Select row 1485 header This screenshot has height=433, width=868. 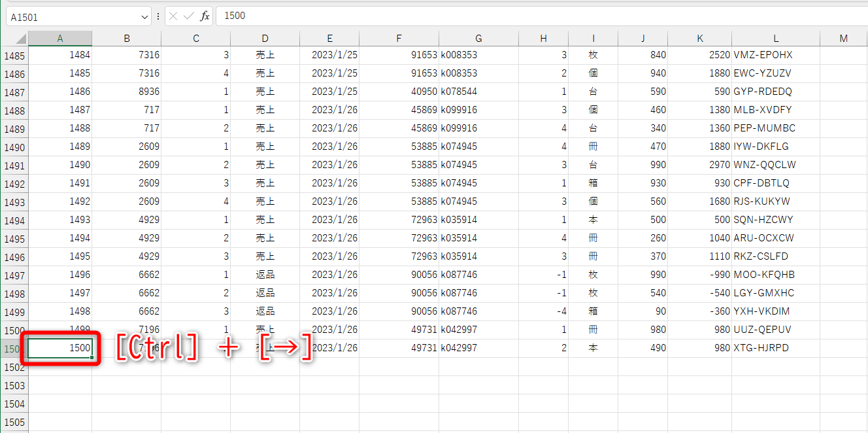(14, 56)
